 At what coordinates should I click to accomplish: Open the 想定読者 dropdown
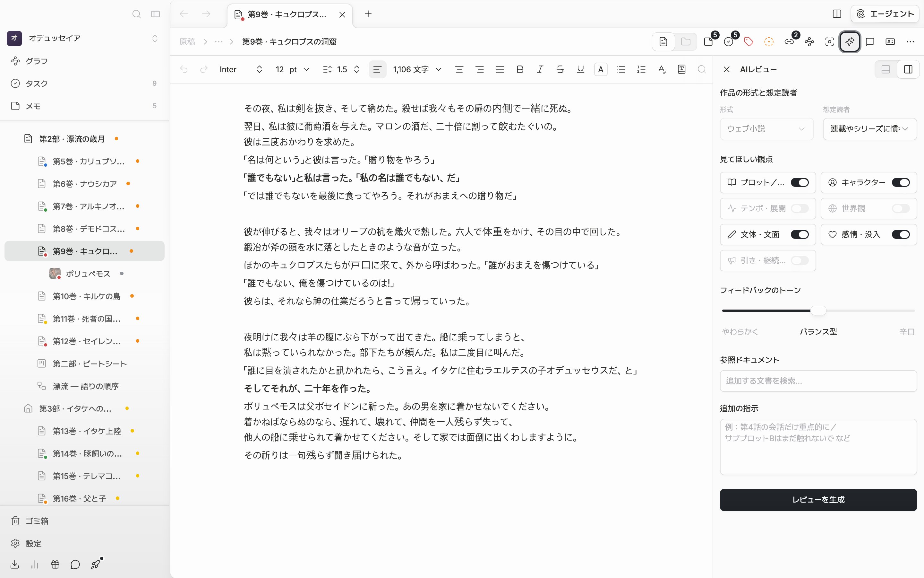click(x=870, y=129)
